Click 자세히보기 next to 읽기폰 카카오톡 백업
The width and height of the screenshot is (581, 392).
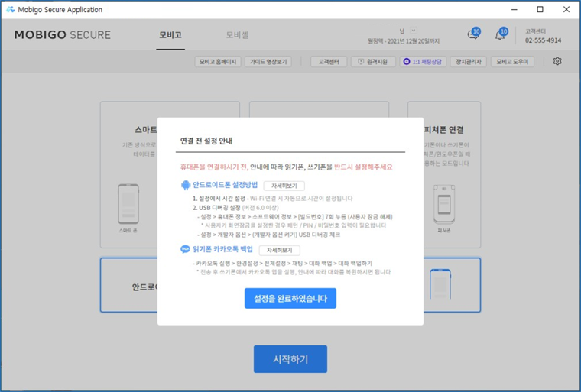pyautogui.click(x=279, y=250)
